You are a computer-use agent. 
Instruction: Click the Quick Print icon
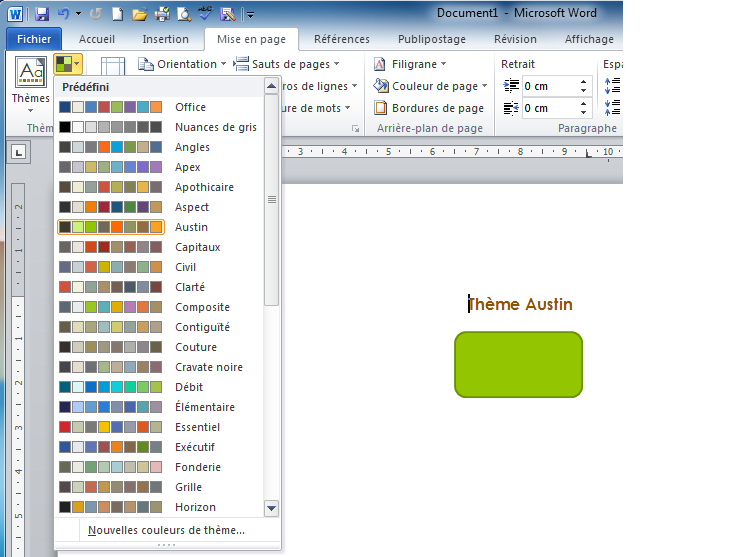(x=162, y=14)
